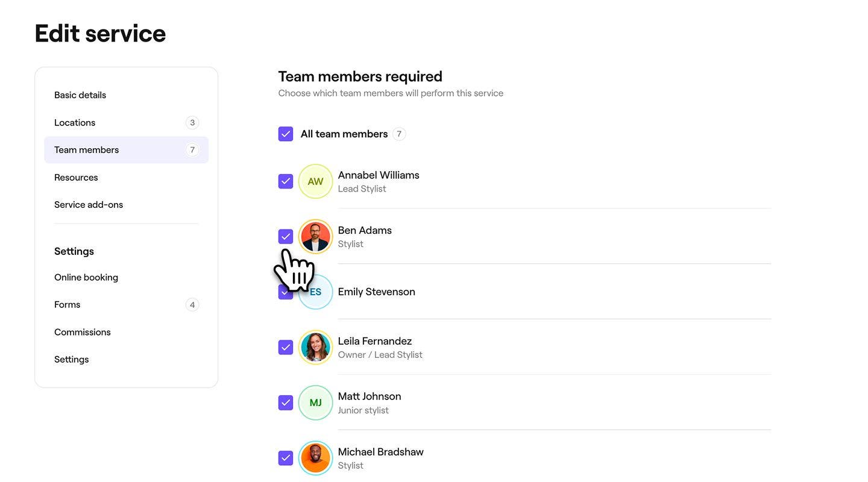The width and height of the screenshot is (868, 482).
Task: Open the Basic details section
Action: click(x=80, y=95)
